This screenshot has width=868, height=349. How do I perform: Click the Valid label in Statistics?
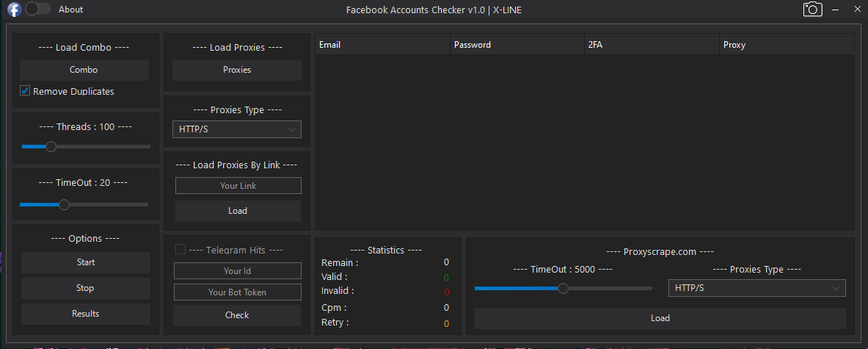335,276
